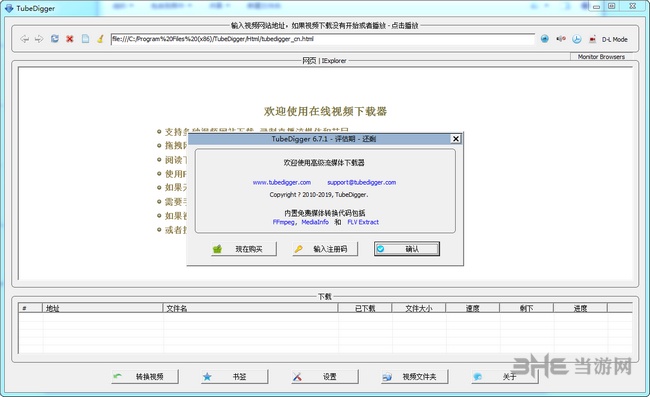
Task: Sort by the 进度 column header
Action: [580, 308]
